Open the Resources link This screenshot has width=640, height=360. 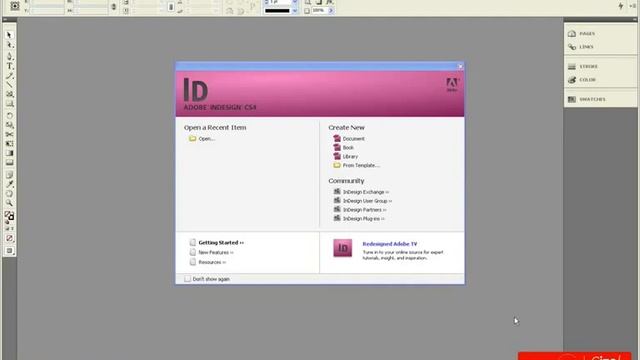[x=208, y=262]
